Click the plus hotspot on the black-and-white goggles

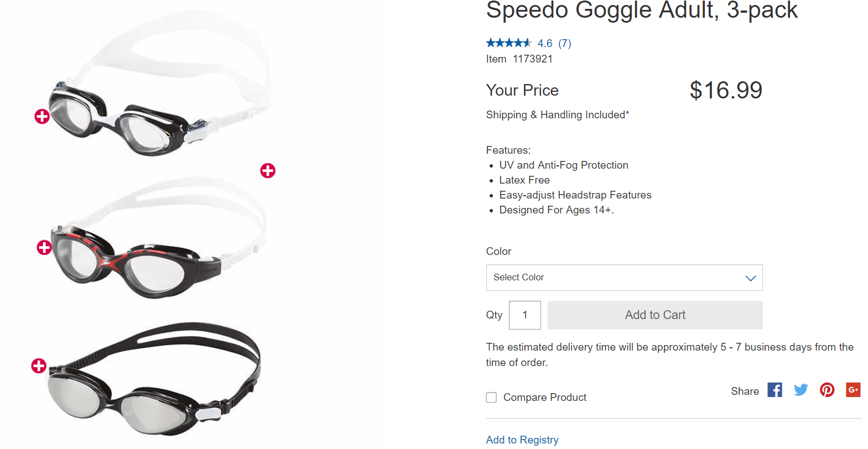pos(42,117)
